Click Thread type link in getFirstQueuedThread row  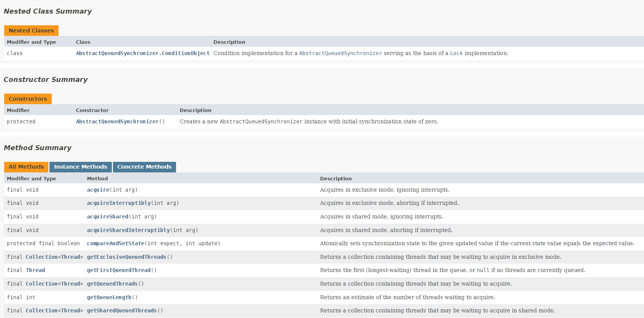[x=35, y=270]
